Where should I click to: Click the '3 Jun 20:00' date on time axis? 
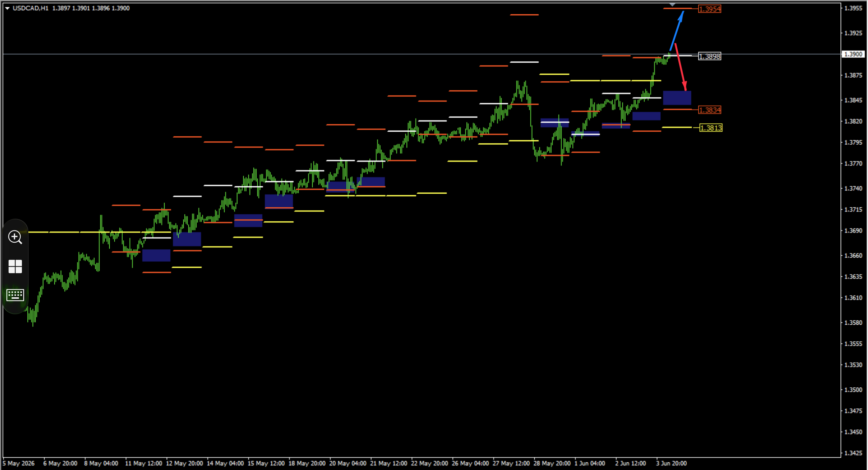[671, 463]
